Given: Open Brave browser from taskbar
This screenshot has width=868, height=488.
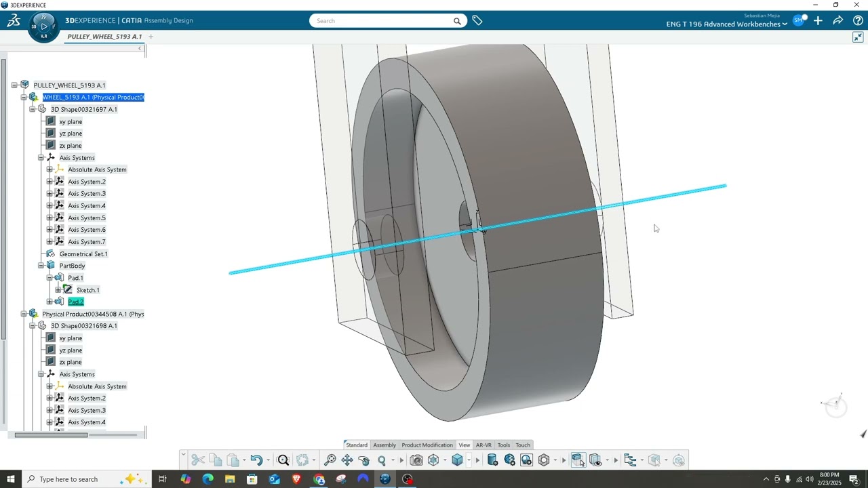Looking at the screenshot, I should pyautogui.click(x=296, y=479).
